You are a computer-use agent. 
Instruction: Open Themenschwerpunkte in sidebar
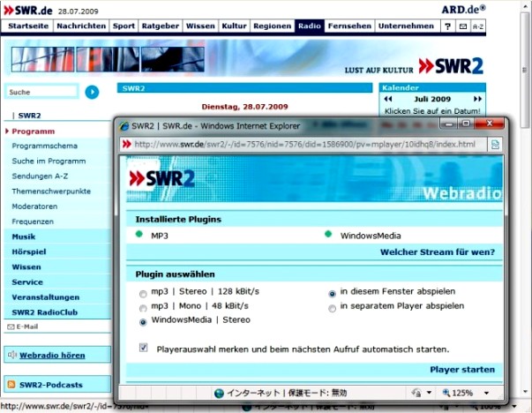point(51,191)
